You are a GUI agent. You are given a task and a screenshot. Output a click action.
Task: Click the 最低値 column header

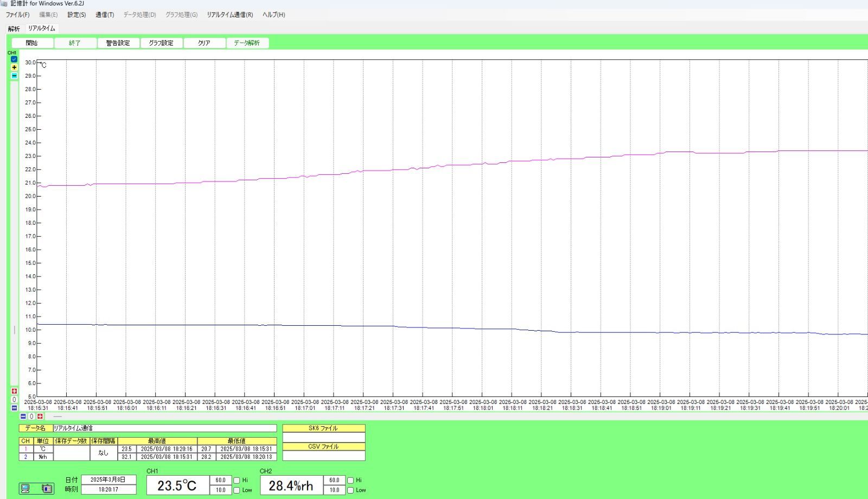click(x=237, y=441)
